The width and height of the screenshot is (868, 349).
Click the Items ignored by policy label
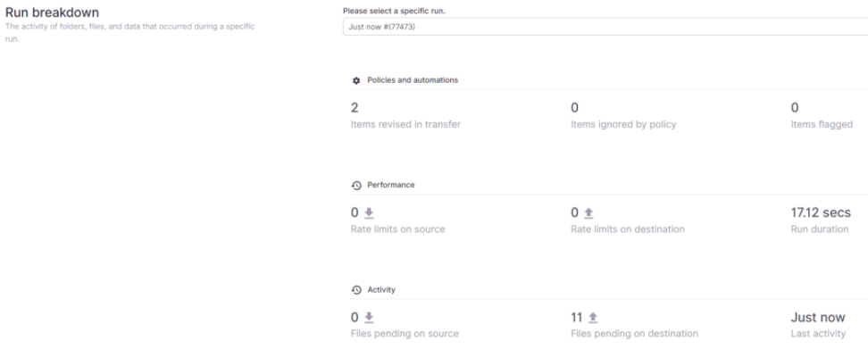click(623, 124)
